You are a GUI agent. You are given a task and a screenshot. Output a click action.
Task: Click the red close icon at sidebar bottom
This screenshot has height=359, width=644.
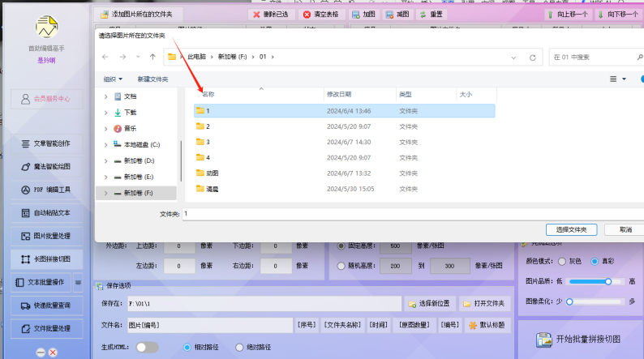(53, 353)
